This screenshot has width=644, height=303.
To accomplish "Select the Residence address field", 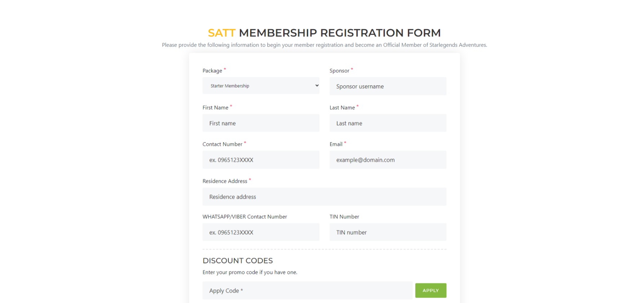I will [x=324, y=196].
